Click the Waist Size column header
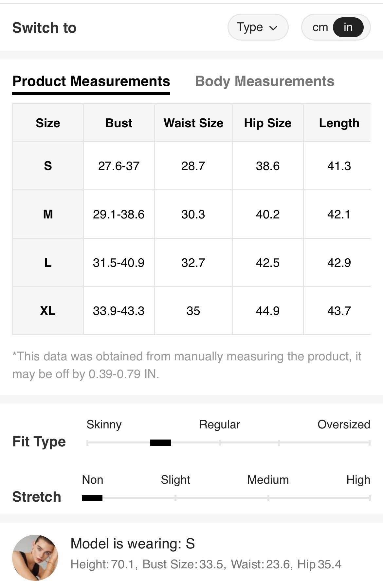Image resolution: width=383 pixels, height=588 pixels. 193,123
